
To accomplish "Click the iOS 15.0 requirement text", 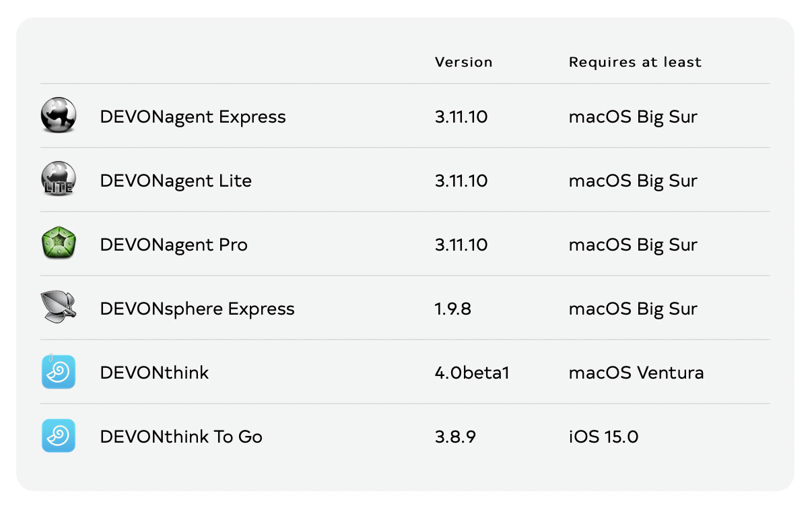I will [603, 437].
